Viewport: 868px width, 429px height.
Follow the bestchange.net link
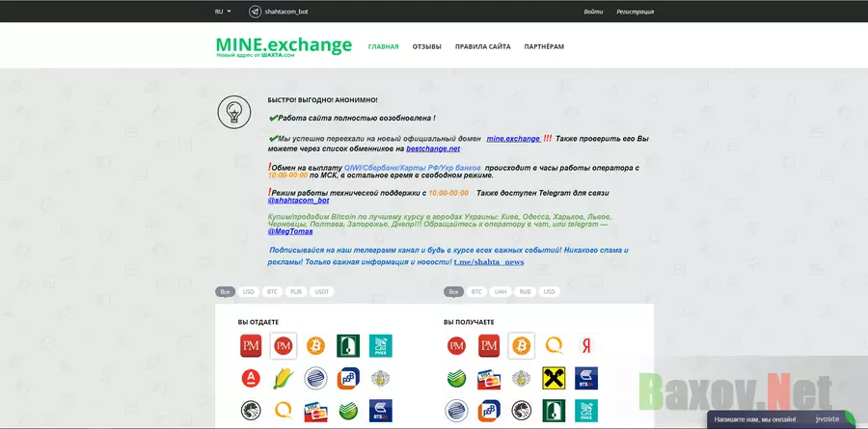pos(433,148)
